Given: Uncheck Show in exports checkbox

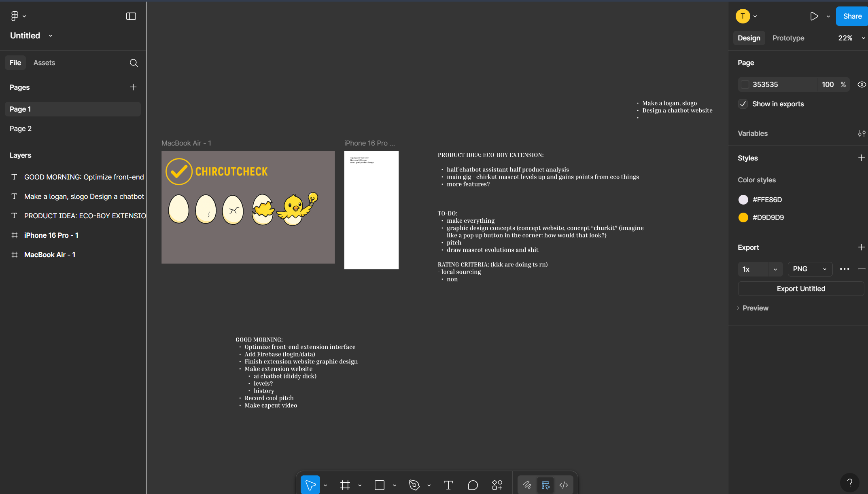Looking at the screenshot, I should tap(743, 104).
